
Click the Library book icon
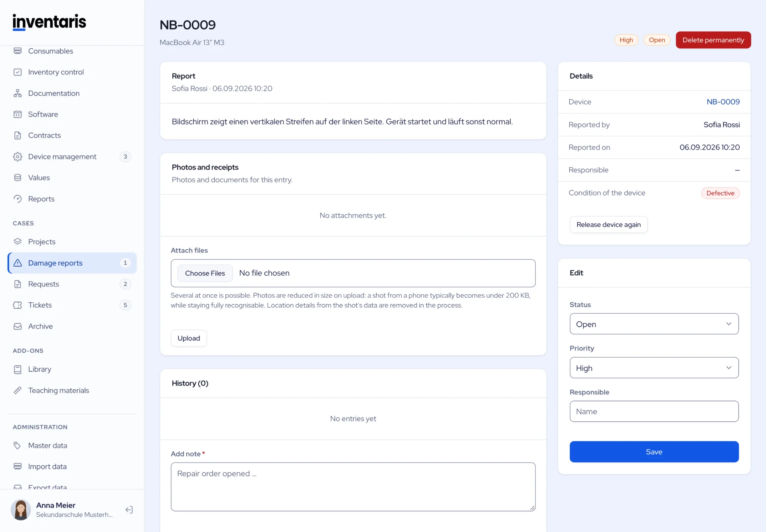click(18, 370)
